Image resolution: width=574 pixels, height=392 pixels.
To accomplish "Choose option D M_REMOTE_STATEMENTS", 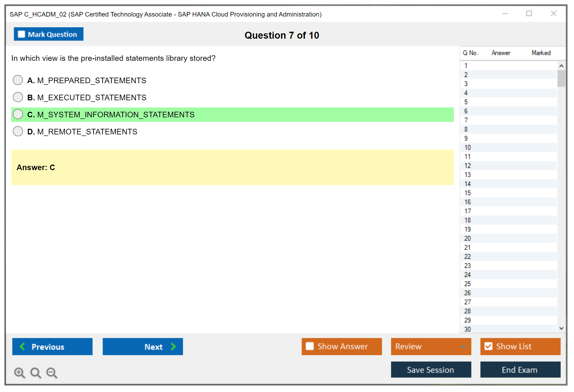I will click(x=18, y=131).
